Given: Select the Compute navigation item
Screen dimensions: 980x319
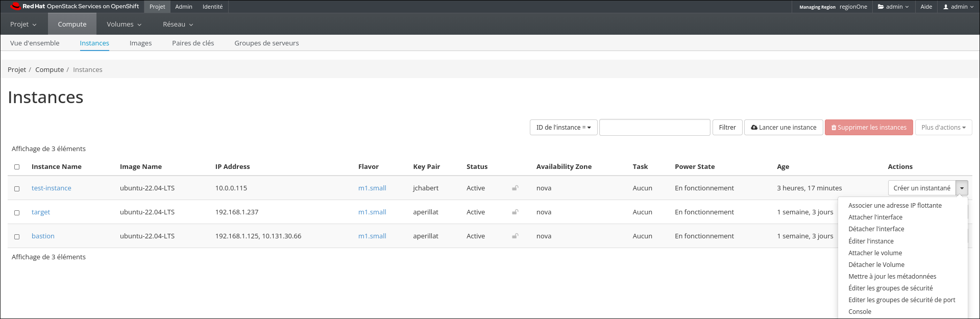Looking at the screenshot, I should [x=72, y=24].
